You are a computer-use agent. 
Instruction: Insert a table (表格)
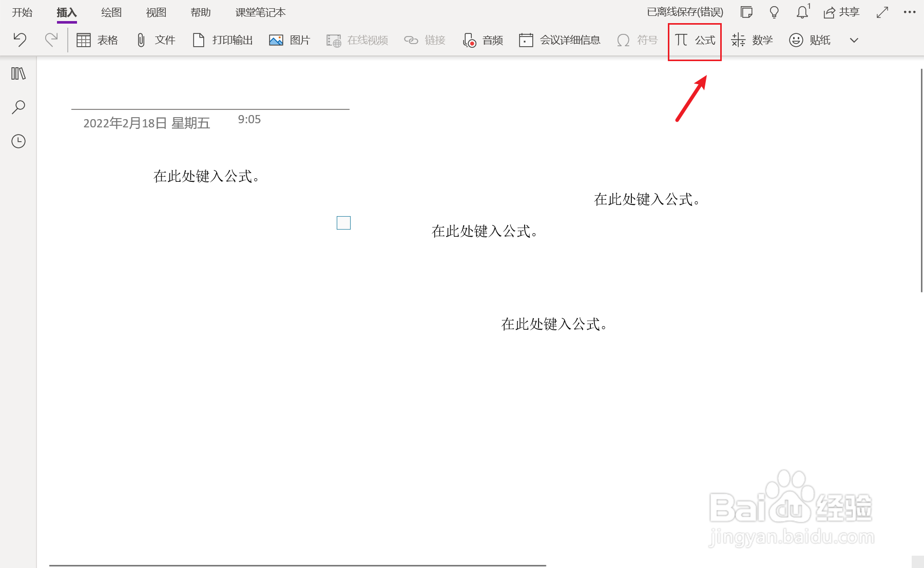click(x=97, y=40)
